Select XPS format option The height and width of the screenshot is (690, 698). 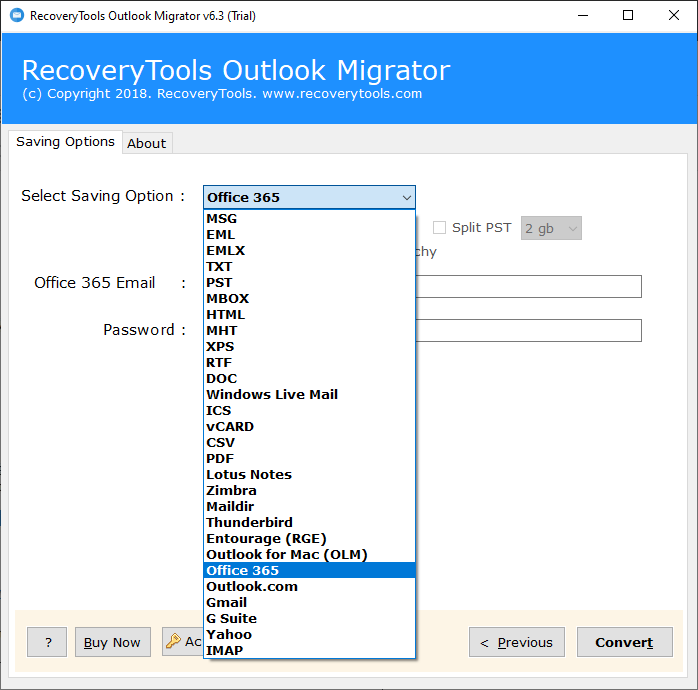tap(309, 347)
